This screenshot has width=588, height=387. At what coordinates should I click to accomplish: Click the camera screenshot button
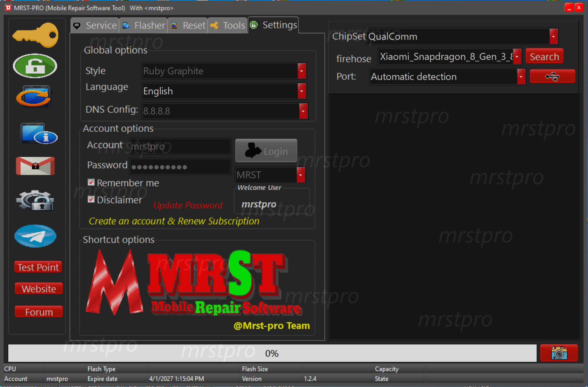[x=559, y=353]
